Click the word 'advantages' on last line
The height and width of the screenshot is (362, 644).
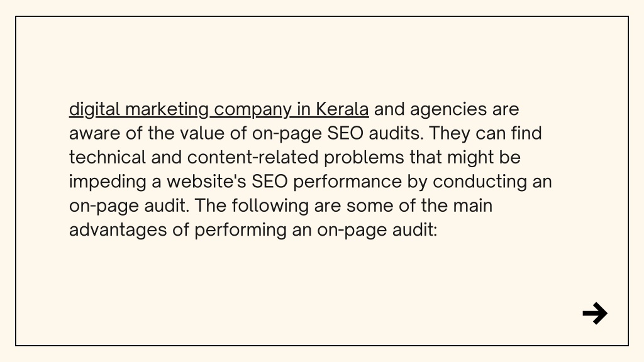[x=118, y=230]
